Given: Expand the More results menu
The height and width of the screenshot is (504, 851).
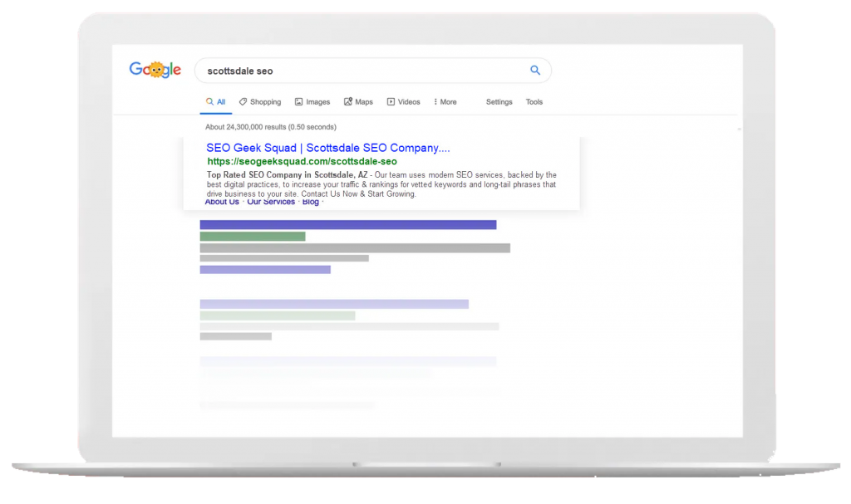Looking at the screenshot, I should (x=445, y=101).
